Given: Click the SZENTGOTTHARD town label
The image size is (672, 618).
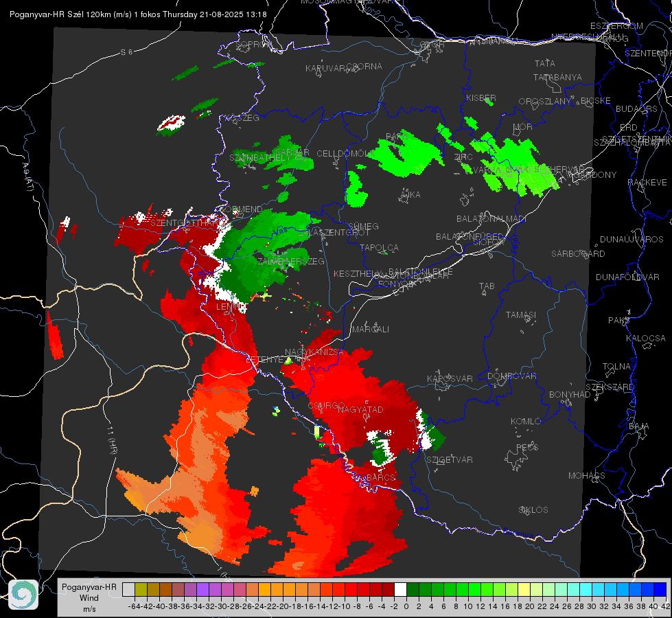Looking at the screenshot, I should click(187, 223).
